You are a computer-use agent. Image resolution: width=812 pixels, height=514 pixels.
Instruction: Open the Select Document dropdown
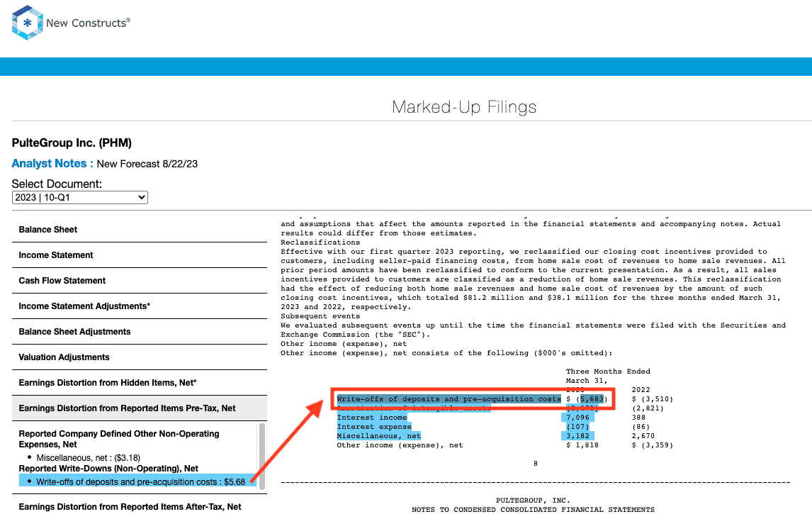pos(80,197)
